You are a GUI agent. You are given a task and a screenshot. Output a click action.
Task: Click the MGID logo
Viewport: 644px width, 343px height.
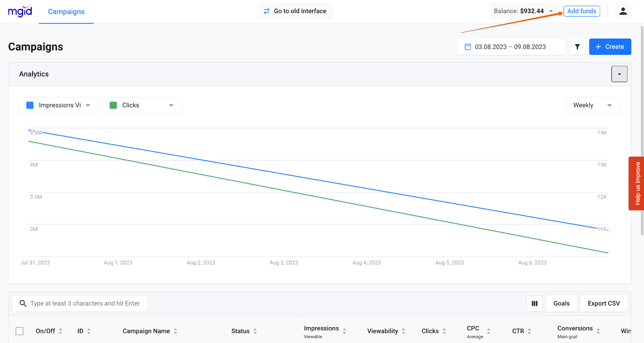tap(20, 11)
